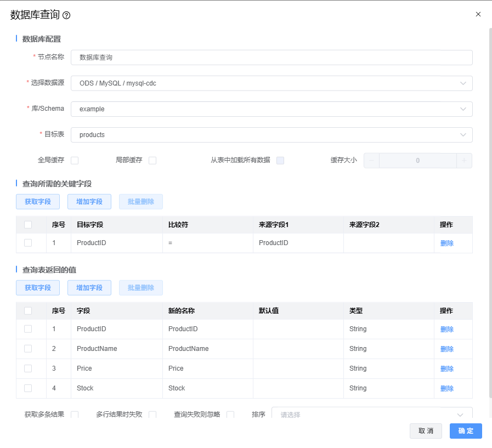Delete the Stock row via 删除 link
The image size is (492, 448).
point(446,388)
